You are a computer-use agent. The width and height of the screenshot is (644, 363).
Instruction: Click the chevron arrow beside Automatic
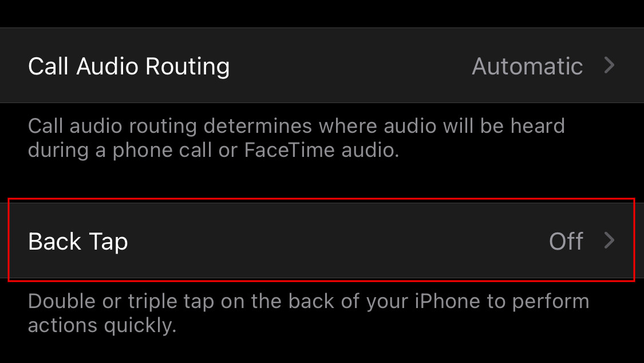[x=610, y=65]
